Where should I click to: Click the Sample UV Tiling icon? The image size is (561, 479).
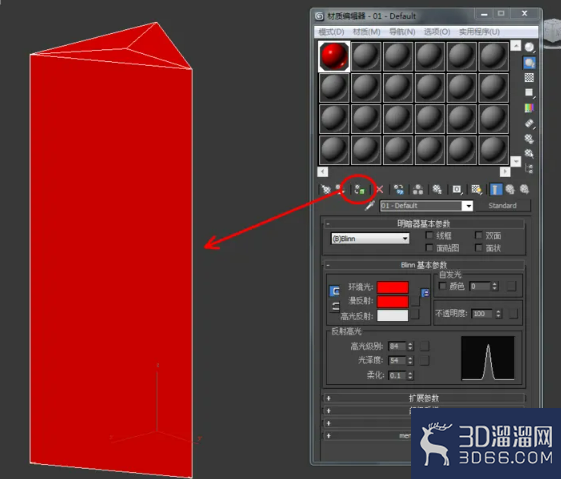529,93
